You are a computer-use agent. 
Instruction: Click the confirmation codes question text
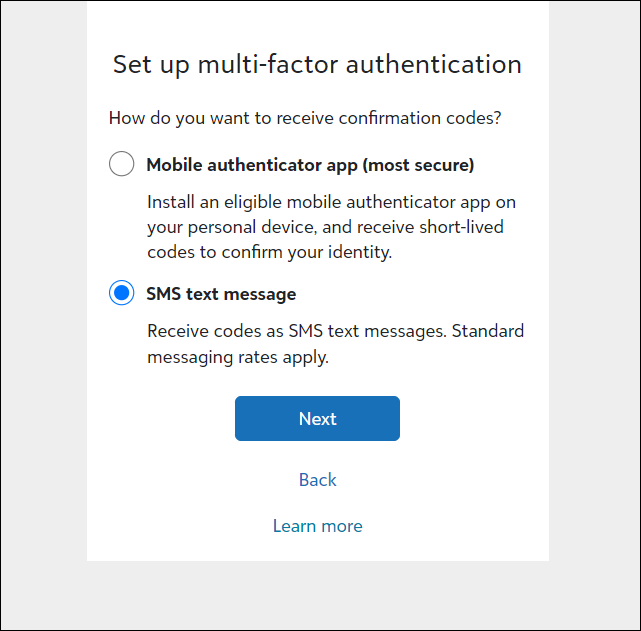pos(305,118)
